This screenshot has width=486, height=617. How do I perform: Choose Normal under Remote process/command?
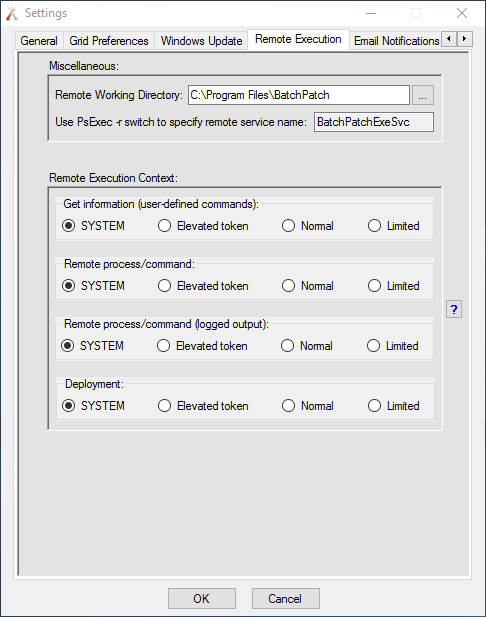[x=308, y=286]
